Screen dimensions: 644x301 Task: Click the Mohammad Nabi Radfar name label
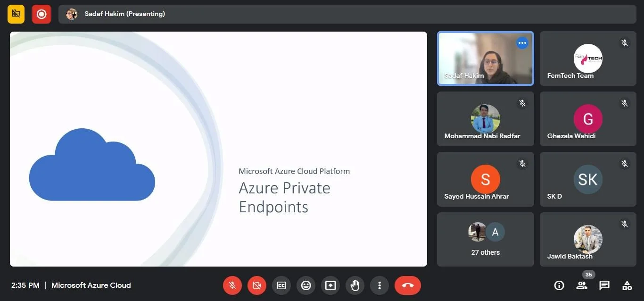(x=482, y=136)
